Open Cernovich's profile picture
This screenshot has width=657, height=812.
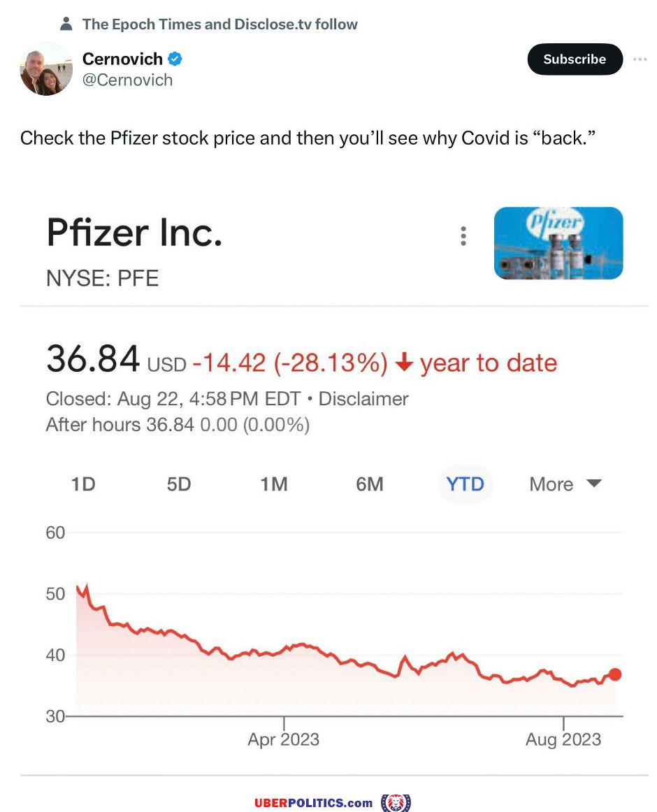(46, 69)
